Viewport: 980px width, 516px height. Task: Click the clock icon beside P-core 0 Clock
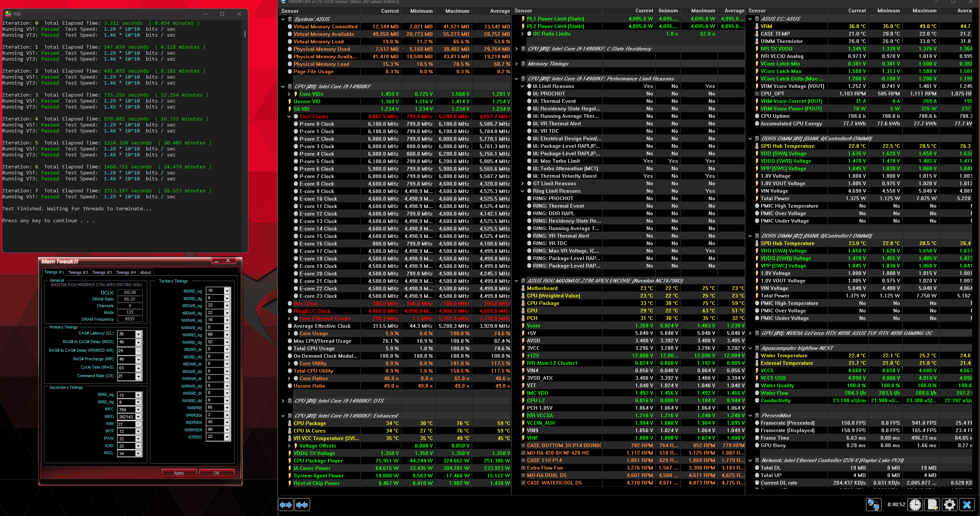(296, 124)
